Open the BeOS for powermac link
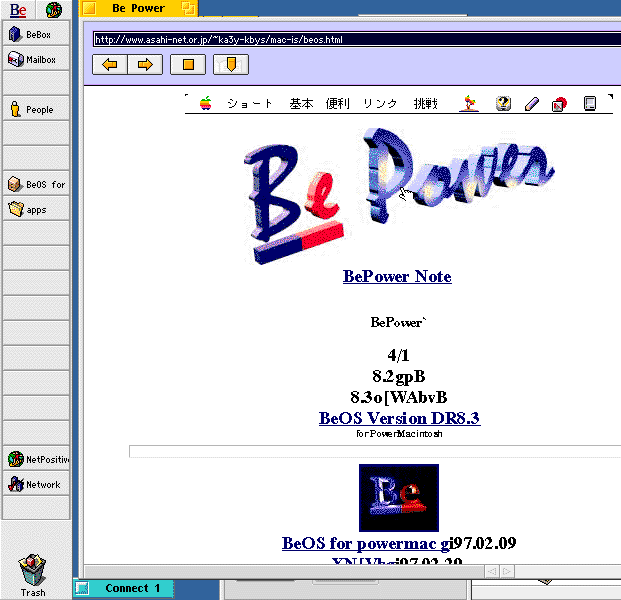The width and height of the screenshot is (621, 600). (366, 543)
